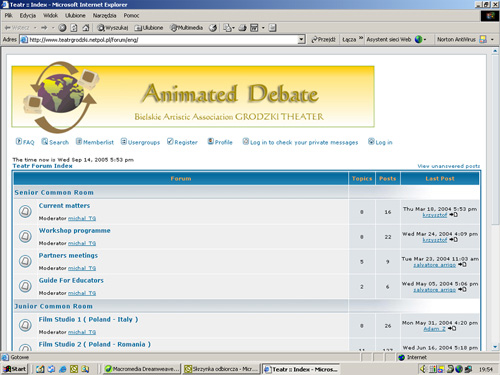
Task: Open History toolbar icon
Action: pos(213,28)
